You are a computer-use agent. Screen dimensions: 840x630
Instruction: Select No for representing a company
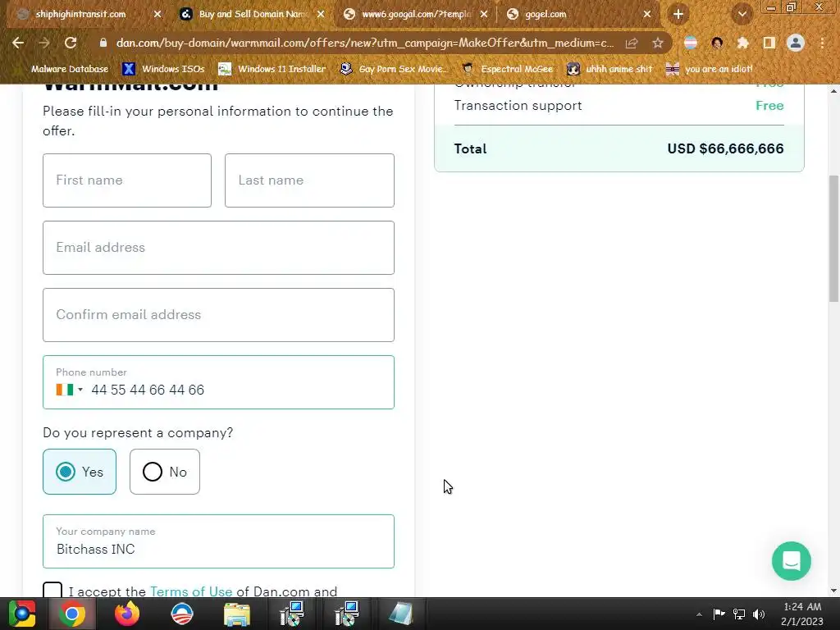point(164,472)
